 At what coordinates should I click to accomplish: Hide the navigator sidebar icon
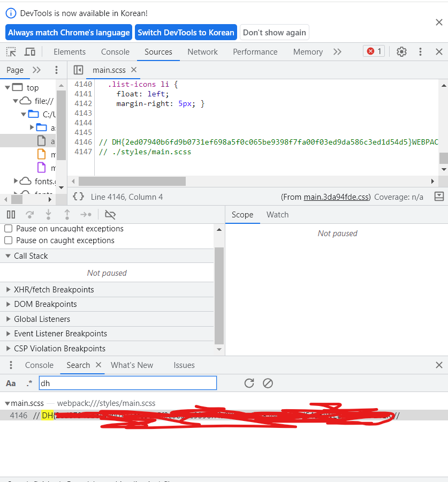point(78,70)
